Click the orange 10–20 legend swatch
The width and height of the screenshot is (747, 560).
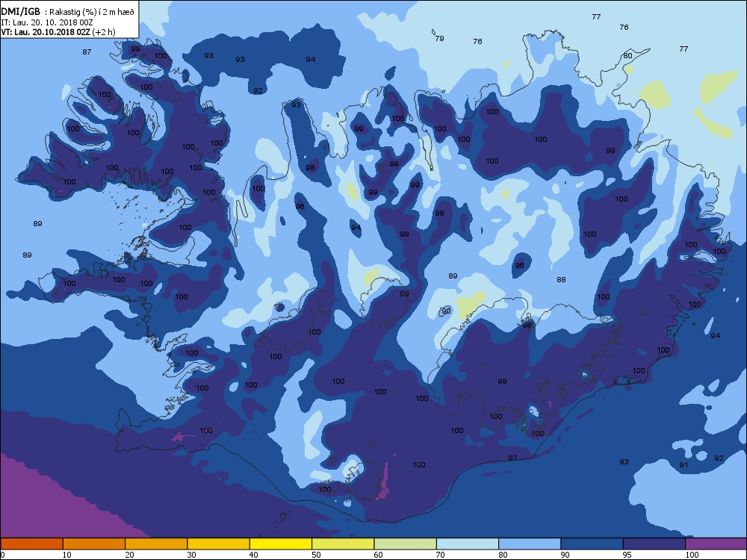(x=94, y=544)
